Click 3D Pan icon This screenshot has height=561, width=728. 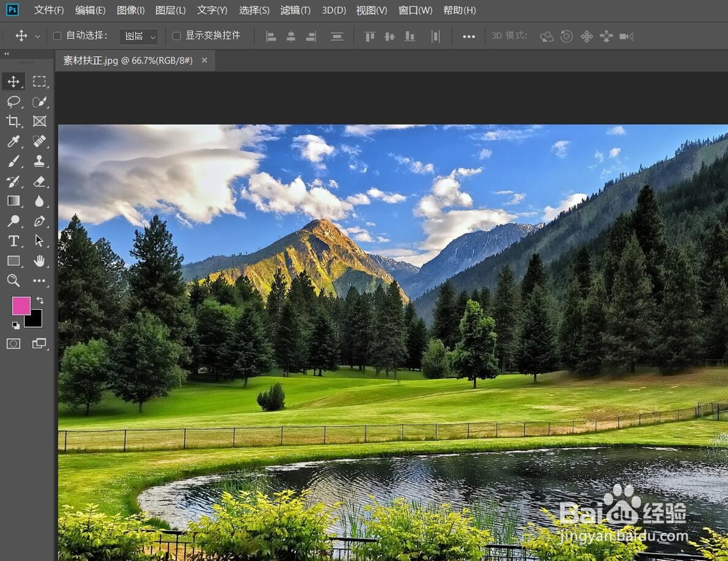point(586,36)
